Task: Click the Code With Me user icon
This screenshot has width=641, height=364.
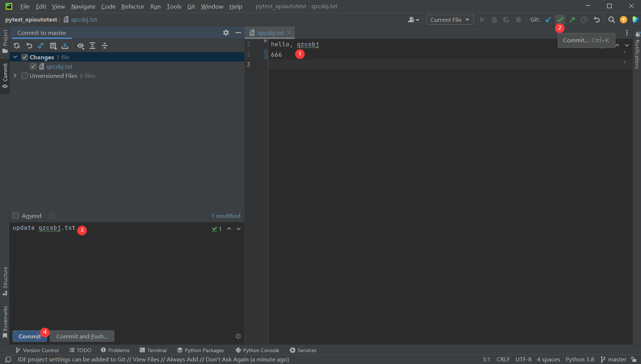Action: (x=413, y=20)
